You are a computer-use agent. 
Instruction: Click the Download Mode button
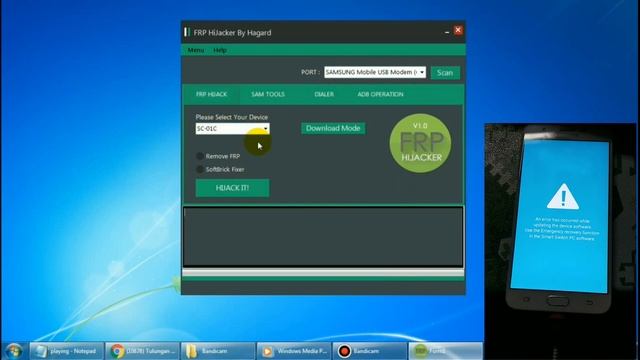tap(333, 128)
